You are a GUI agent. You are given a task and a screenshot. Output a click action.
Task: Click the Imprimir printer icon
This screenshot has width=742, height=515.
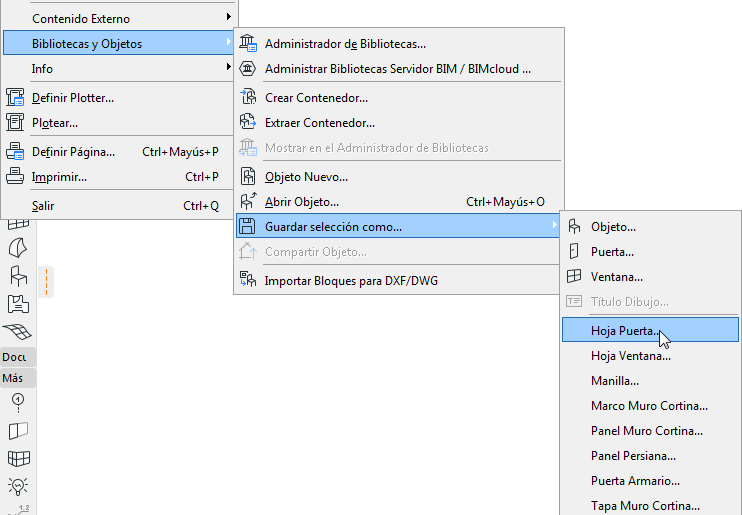pyautogui.click(x=15, y=176)
